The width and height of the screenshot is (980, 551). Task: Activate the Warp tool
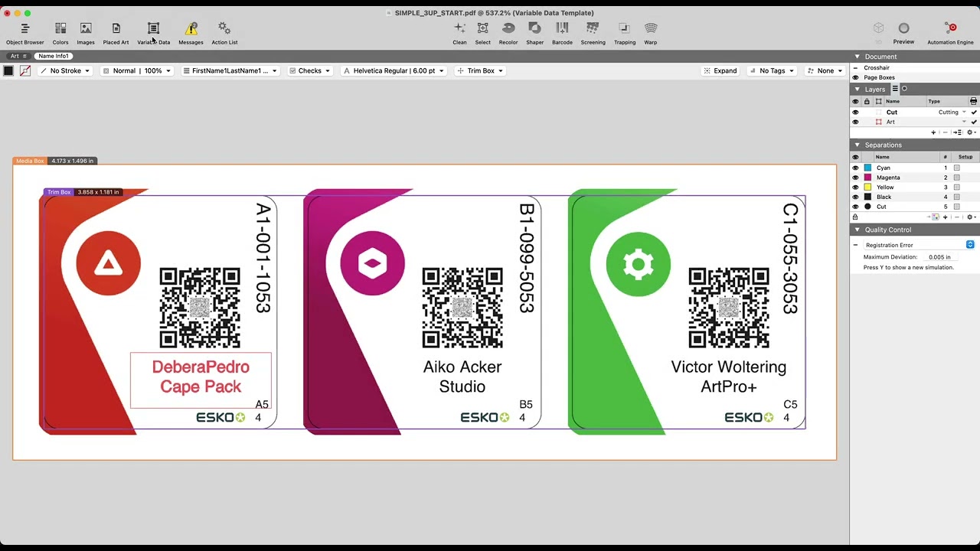click(x=651, y=32)
